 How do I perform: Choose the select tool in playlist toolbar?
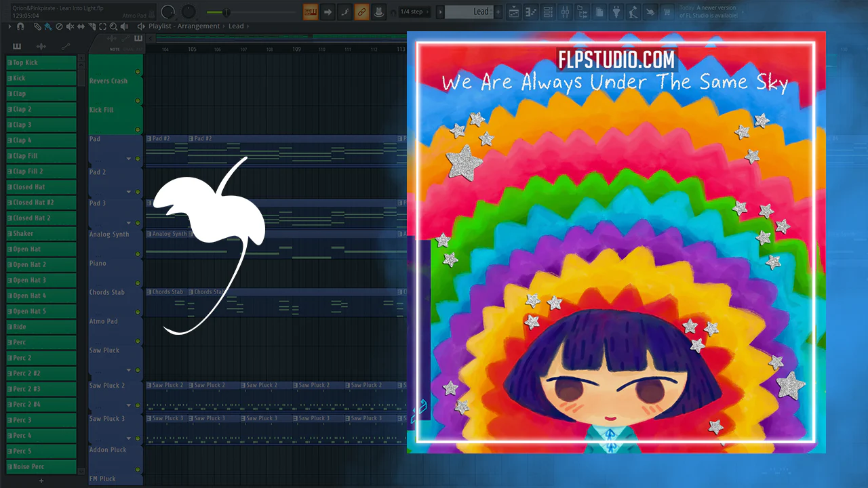(102, 26)
